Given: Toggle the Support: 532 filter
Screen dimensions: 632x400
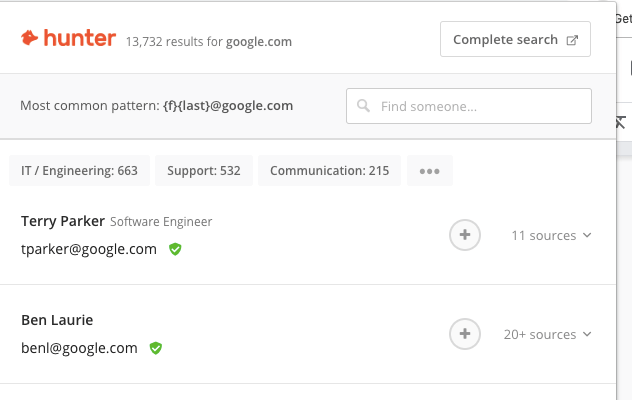Looking at the screenshot, I should [x=204, y=171].
